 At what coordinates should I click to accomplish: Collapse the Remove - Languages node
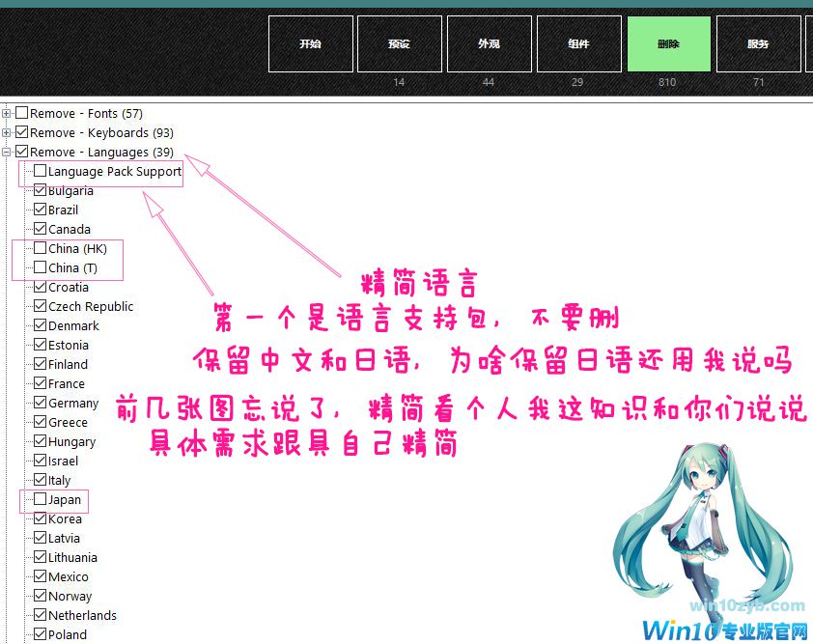tap(7, 153)
